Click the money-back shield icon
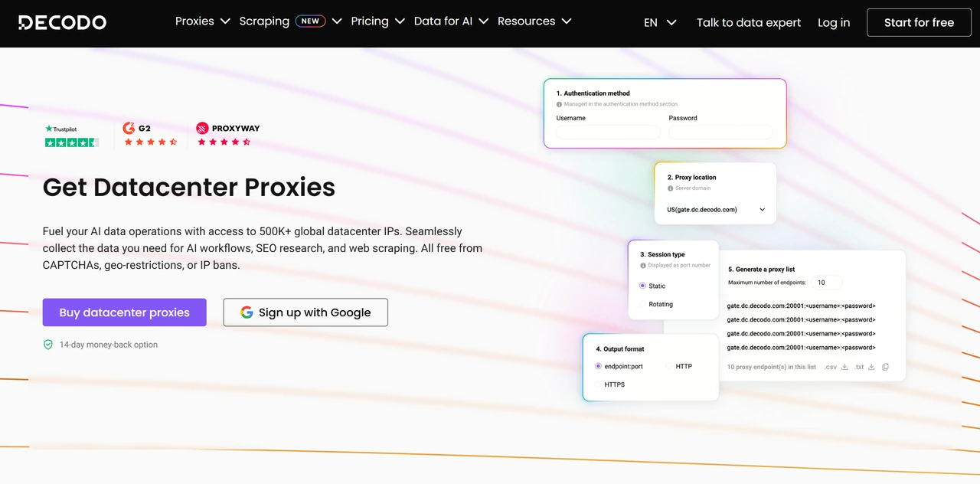Image resolution: width=980 pixels, height=484 pixels. click(48, 345)
